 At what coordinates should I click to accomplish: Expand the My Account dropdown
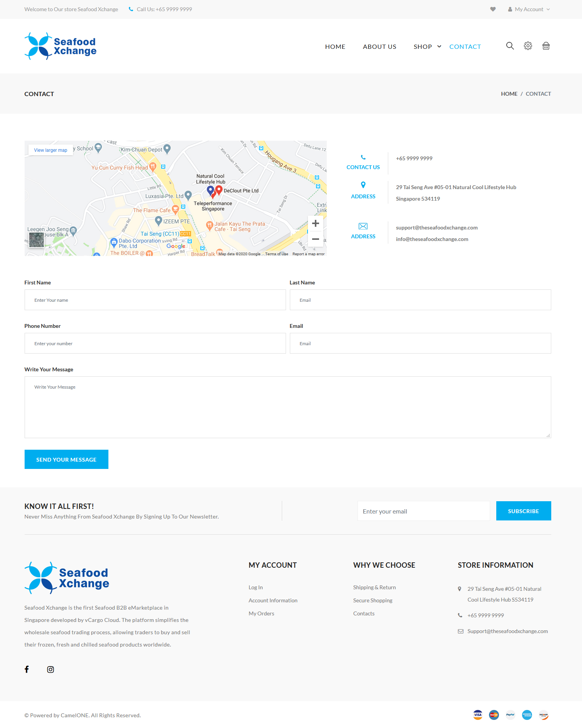click(x=529, y=9)
